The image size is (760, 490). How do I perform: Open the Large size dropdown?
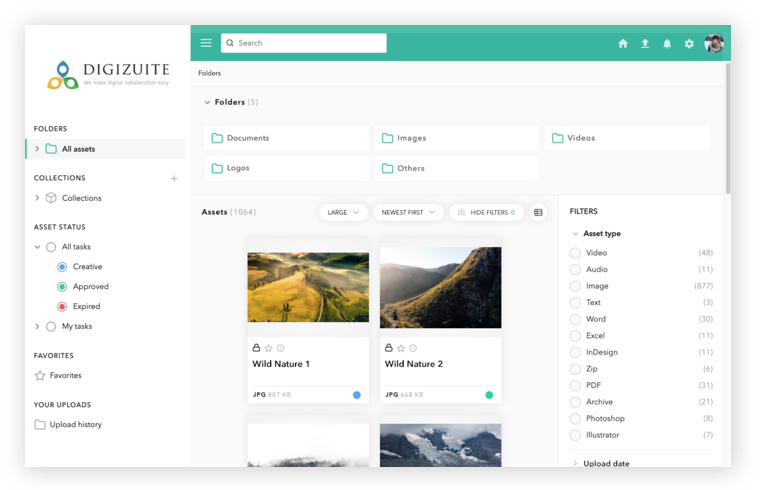point(342,212)
